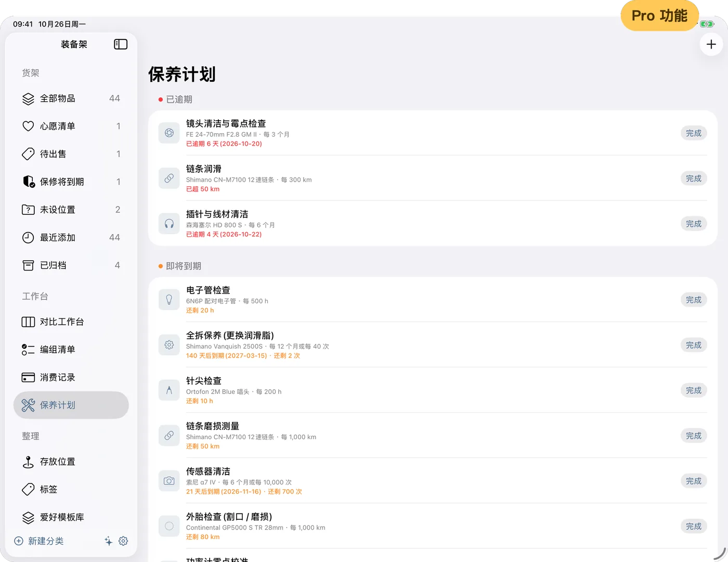This screenshot has width=728, height=562.
Task: Open settings gear in sidebar footer
Action: [123, 541]
